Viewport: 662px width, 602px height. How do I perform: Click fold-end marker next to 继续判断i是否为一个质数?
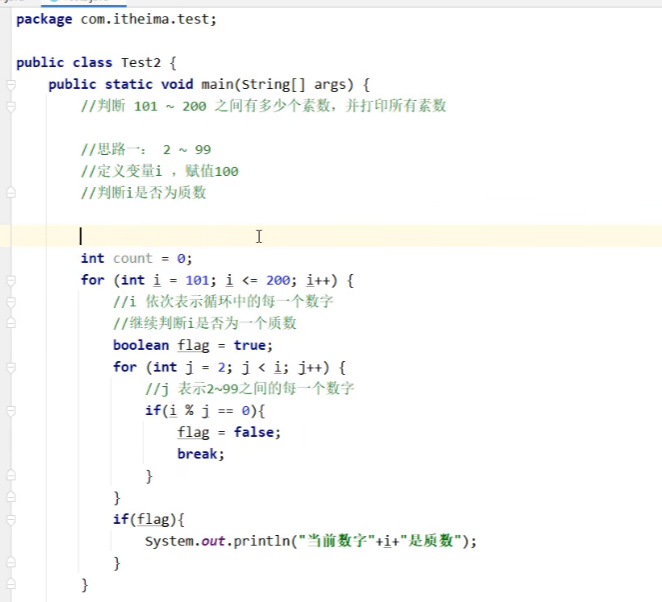point(11,323)
